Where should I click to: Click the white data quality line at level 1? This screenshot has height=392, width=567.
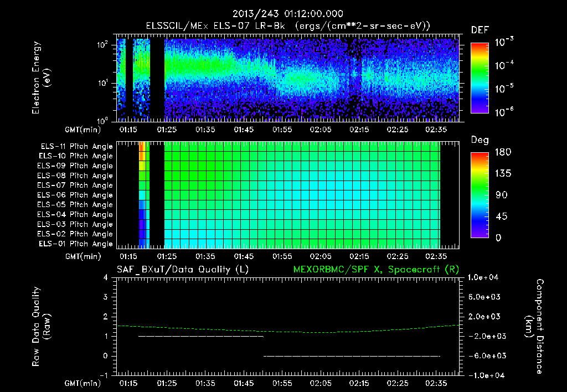(x=201, y=336)
